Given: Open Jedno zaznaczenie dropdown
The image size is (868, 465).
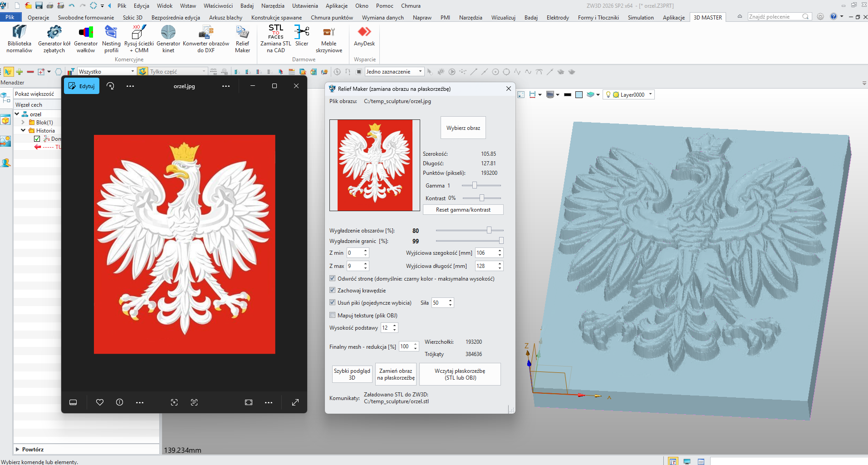Looking at the screenshot, I should tap(394, 71).
